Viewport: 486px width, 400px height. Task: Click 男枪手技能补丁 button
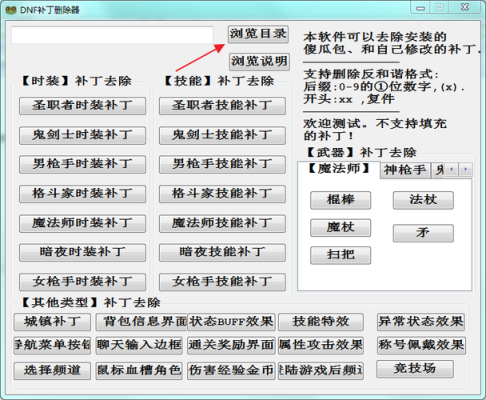[222, 164]
